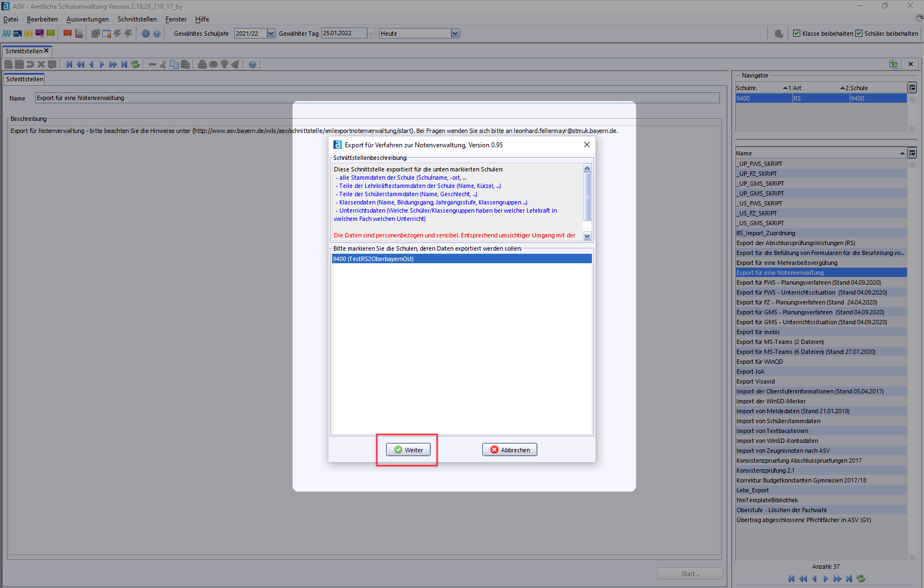Open the column options beside the Name list header
Image resolution: width=924 pixels, height=588 pixels.
click(912, 153)
